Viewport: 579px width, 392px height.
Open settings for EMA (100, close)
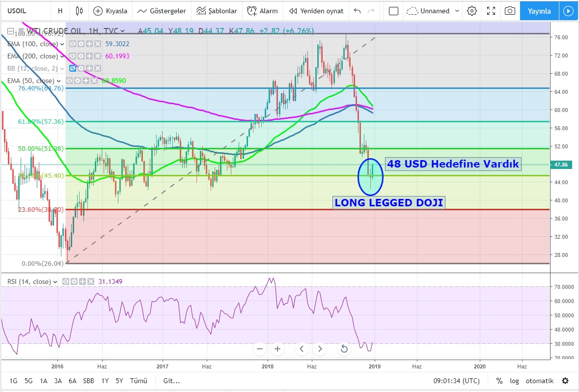(x=81, y=44)
